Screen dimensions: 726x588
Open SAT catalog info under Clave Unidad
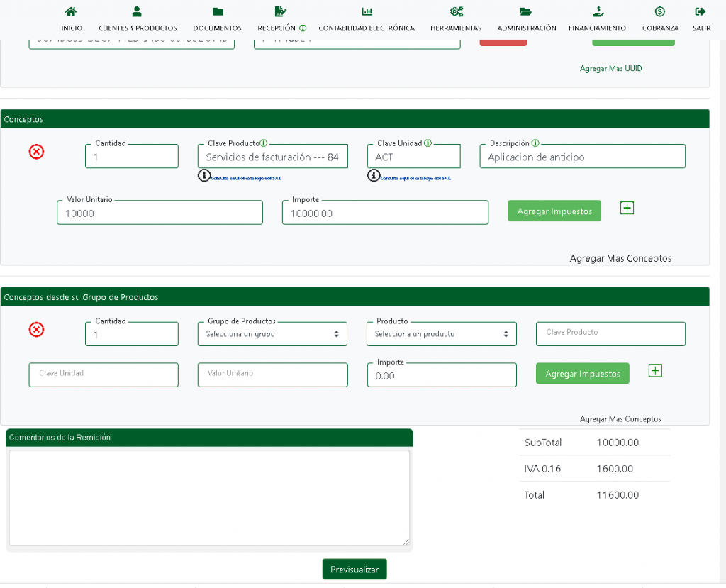coord(374,175)
